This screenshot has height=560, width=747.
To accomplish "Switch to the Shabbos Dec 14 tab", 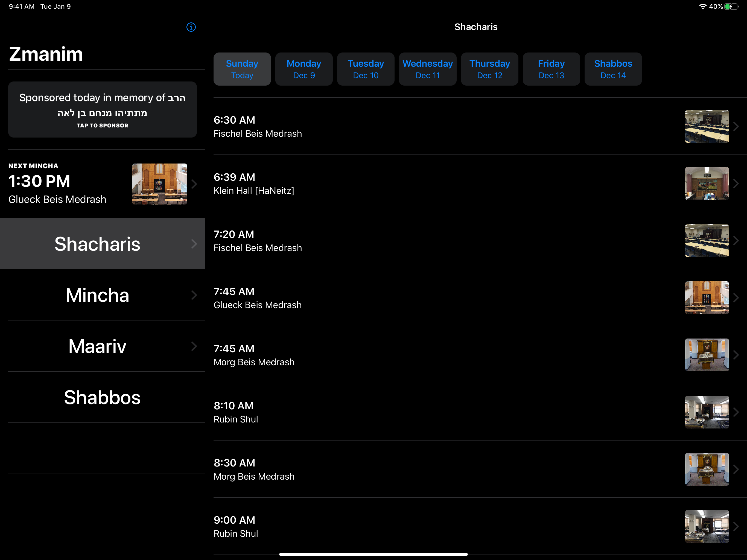I will click(x=613, y=69).
